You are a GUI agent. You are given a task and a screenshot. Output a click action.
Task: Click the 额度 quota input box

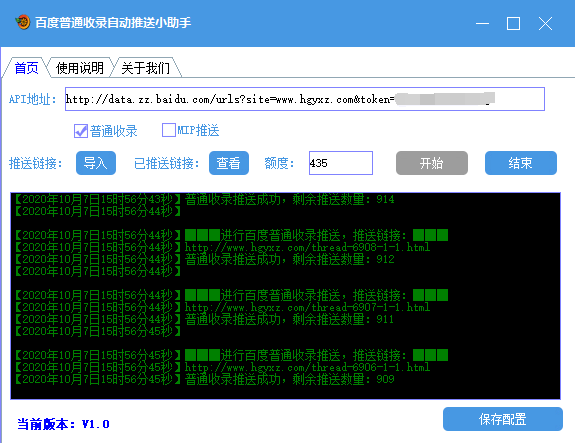pyautogui.click(x=341, y=163)
